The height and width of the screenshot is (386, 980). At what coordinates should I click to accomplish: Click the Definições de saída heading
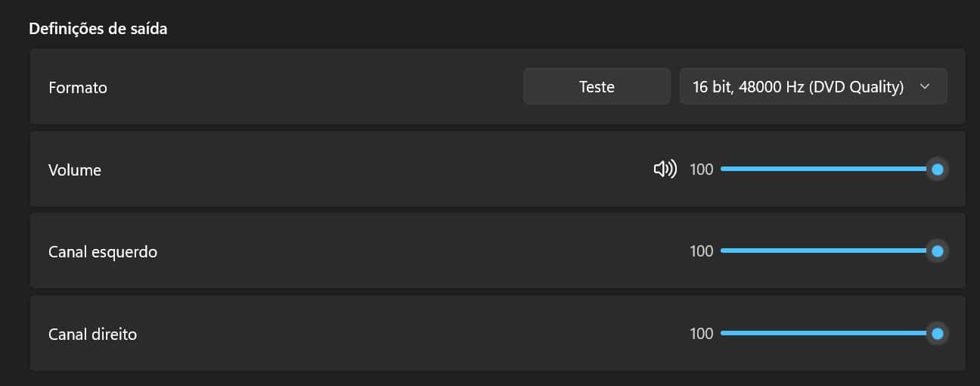tap(98, 30)
